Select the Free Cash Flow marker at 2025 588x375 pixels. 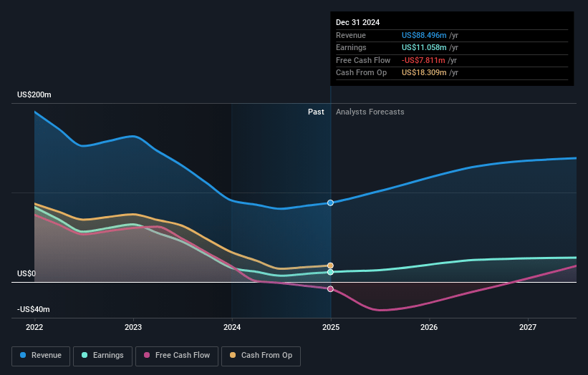(330, 289)
